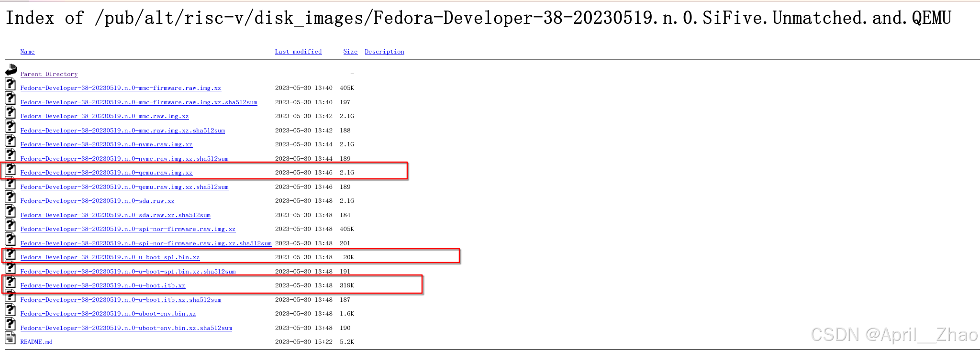
Task: Sort listing by Last modified column
Action: pos(298,52)
